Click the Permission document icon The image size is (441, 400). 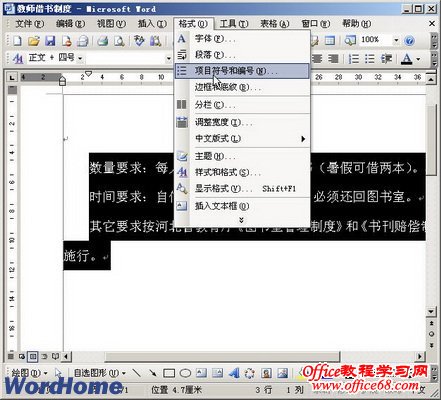click(66, 41)
